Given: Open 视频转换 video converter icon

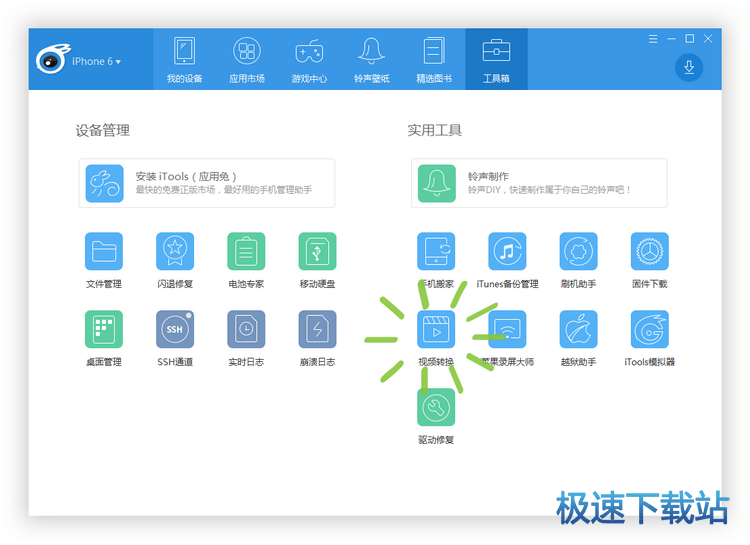Looking at the screenshot, I should [436, 329].
